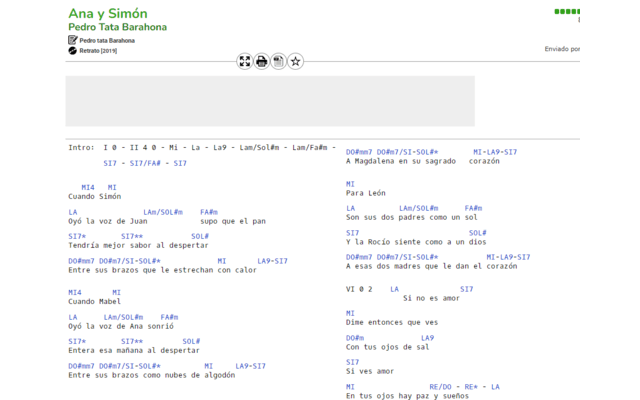
Task: Show DO#mm7 chord above Entre sus brazos que le estrechan
Action: pos(81,261)
